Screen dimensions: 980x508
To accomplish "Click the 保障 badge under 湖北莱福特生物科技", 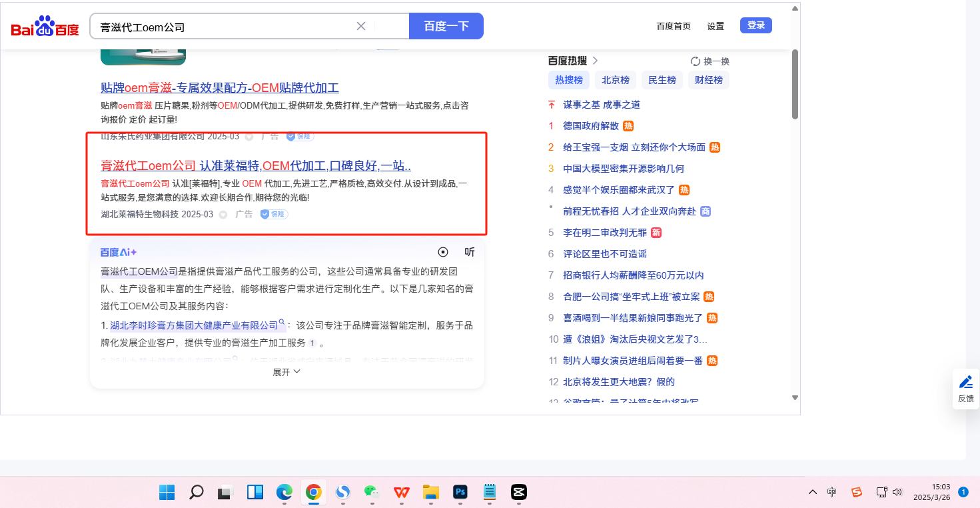I will click(x=274, y=214).
